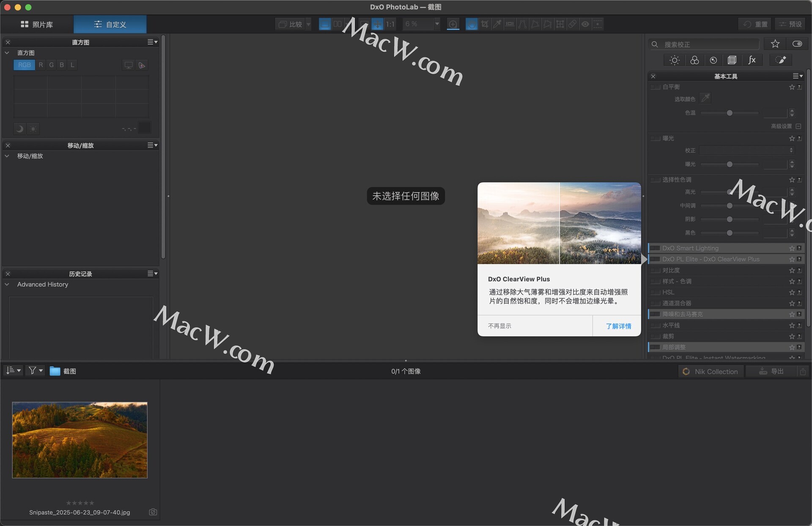812x526 pixels.
Task: Enable the 白平衡 tool switch
Action: (656, 87)
